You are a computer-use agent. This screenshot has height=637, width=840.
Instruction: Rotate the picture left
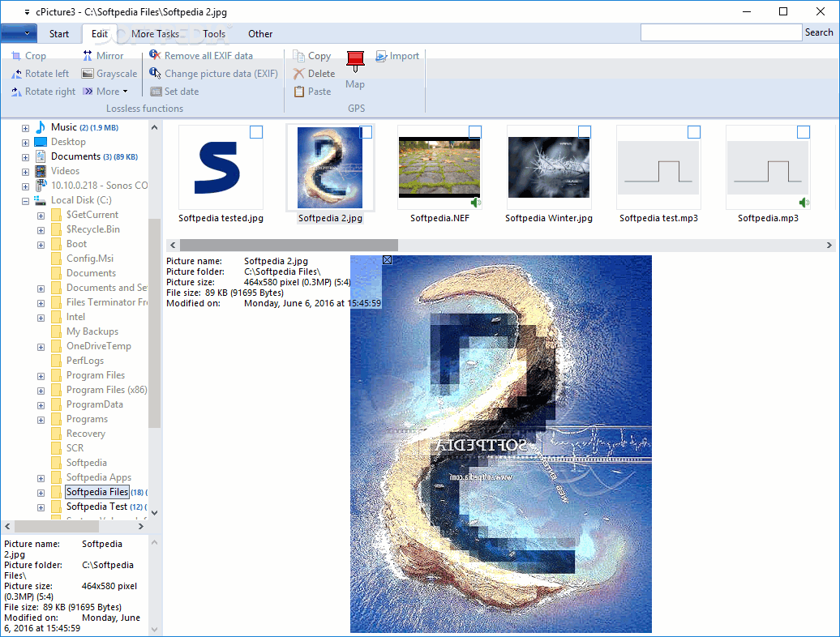pos(41,74)
